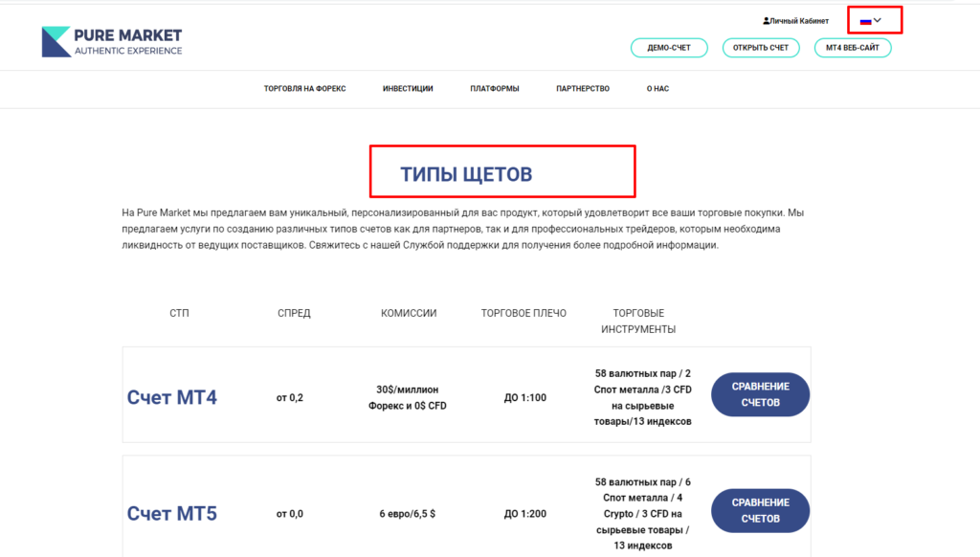Click СРАВНЕНИЕ СЧЕТОВ button in Счет MT5 row
The image size is (980, 557).
tap(760, 511)
